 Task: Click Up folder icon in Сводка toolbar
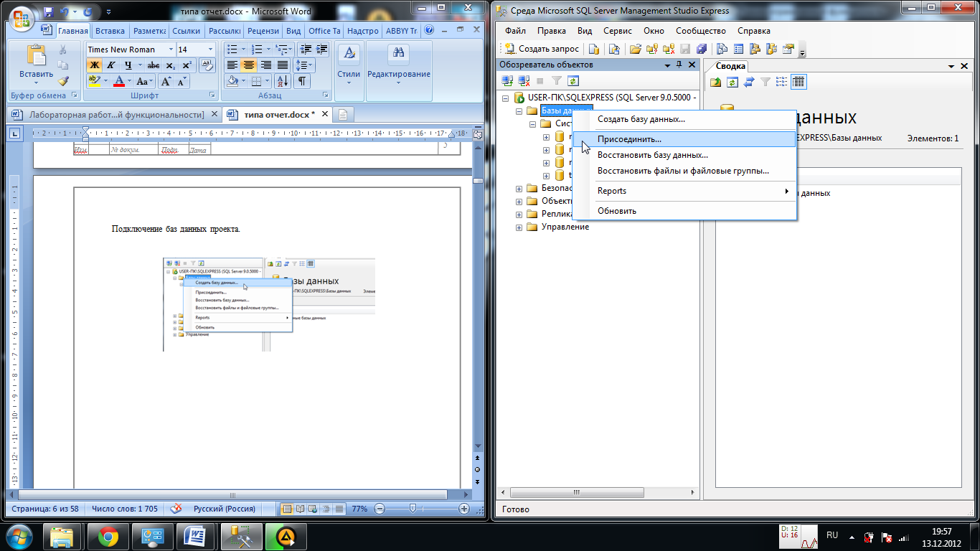click(716, 82)
